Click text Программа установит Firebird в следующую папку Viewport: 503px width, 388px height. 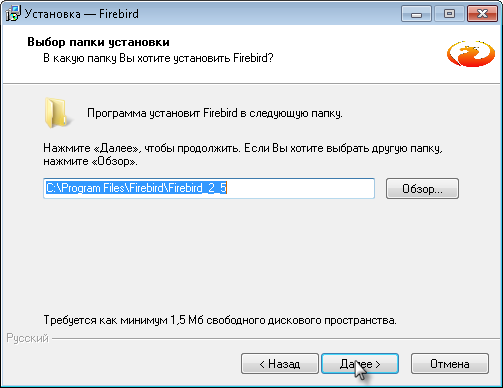click(215, 113)
